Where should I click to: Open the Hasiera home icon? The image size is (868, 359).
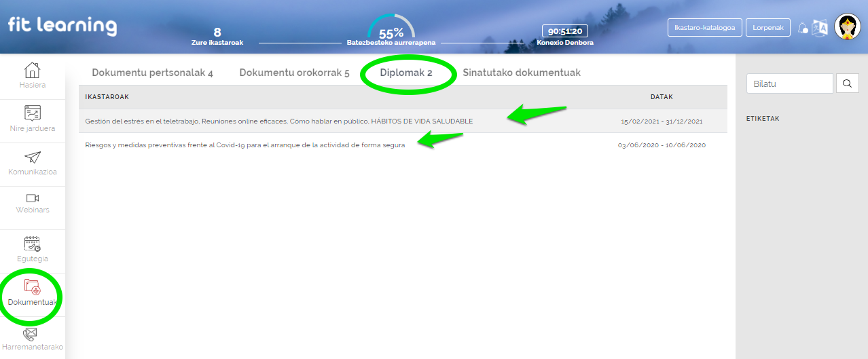32,71
